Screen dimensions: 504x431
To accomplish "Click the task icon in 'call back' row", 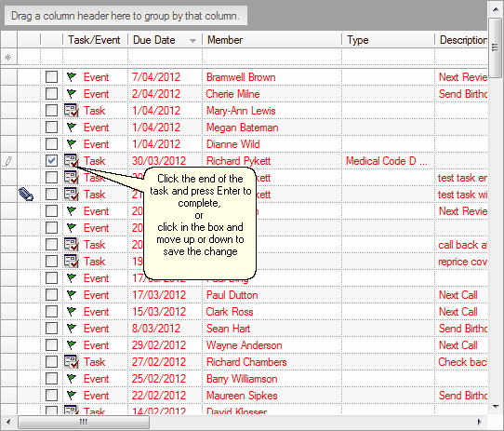I will (x=72, y=244).
